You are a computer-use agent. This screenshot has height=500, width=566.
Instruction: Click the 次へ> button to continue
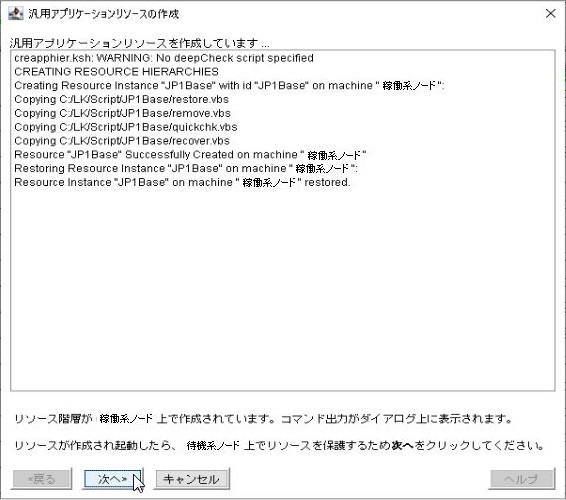[113, 479]
